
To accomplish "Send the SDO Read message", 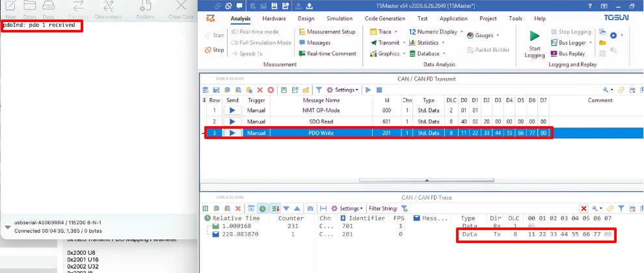I will (x=232, y=122).
